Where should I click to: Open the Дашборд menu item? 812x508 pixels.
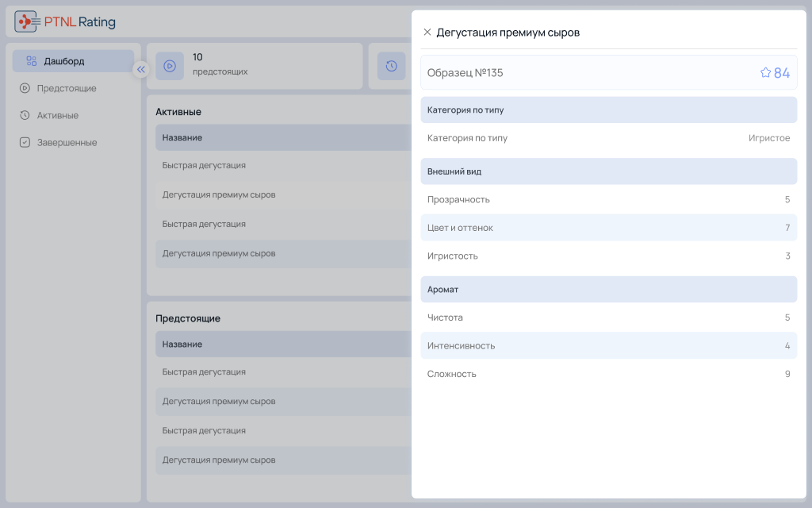click(73, 61)
